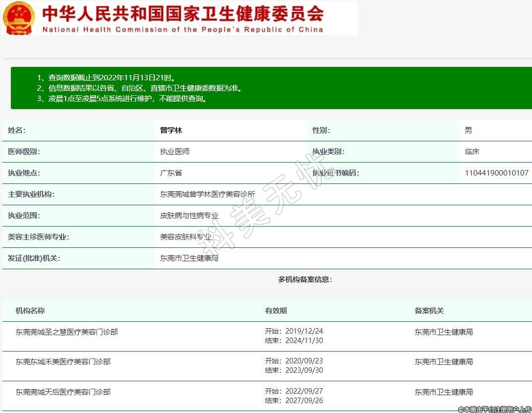Select the row 东莞莞城天后医疗美容门诊部
The height and width of the screenshot is (413, 532).
tap(63, 392)
